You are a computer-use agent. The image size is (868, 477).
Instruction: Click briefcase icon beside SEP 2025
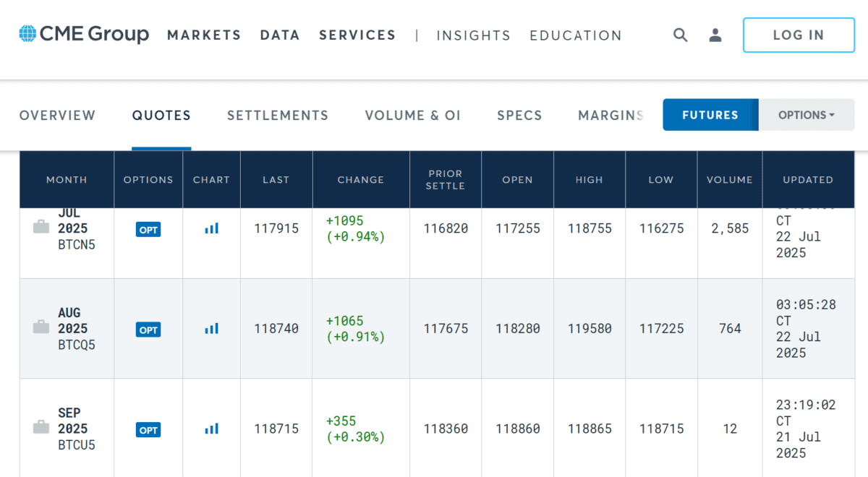pos(41,428)
